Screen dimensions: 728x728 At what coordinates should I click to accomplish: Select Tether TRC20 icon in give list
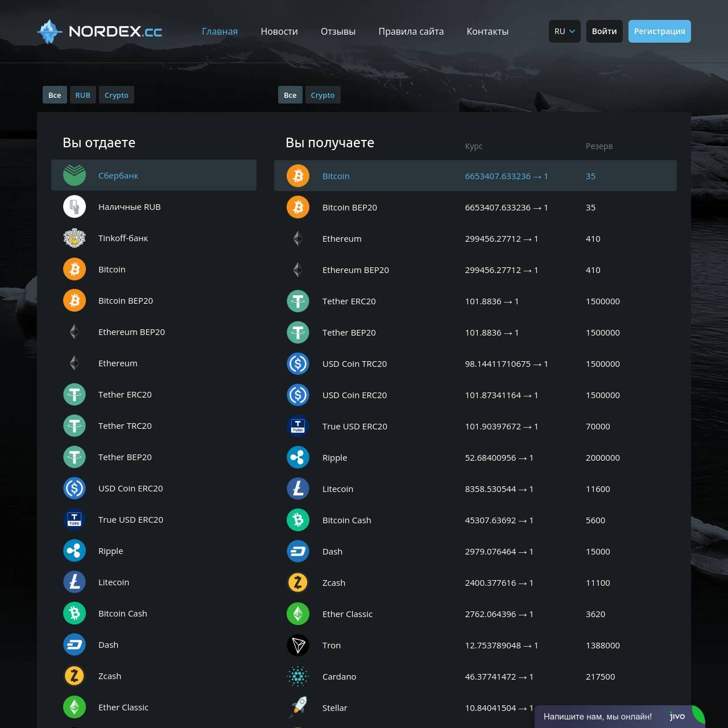[x=75, y=425]
